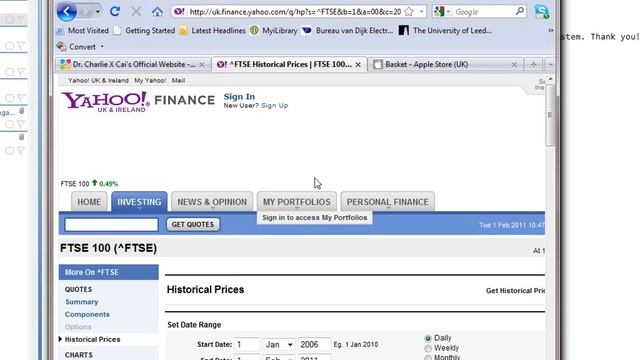Open the Start Date month dropdown Jan
Image resolution: width=640 pixels, height=360 pixels.
click(279, 344)
